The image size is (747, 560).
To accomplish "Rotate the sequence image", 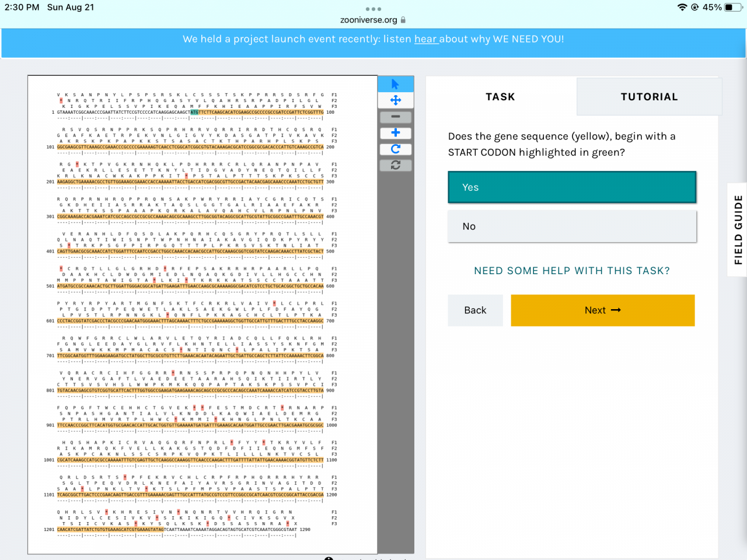I will (396, 149).
